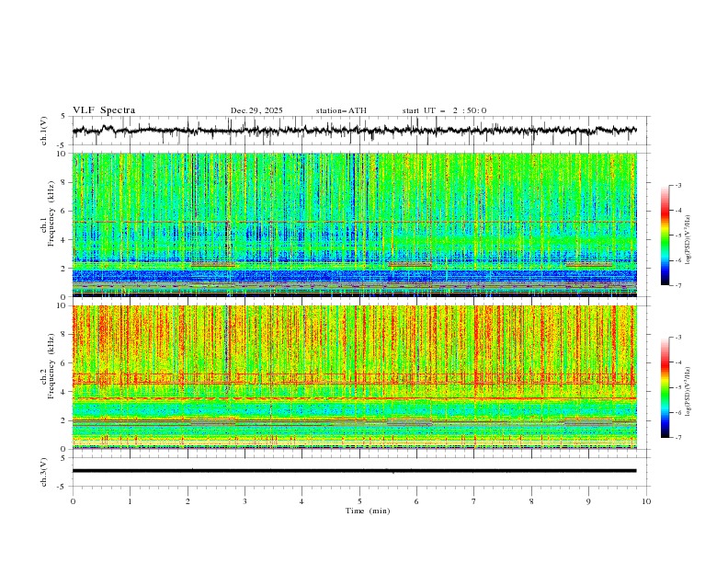Click the "VLF Spectra" title text
This screenshot has width=728, height=563.
104,110
